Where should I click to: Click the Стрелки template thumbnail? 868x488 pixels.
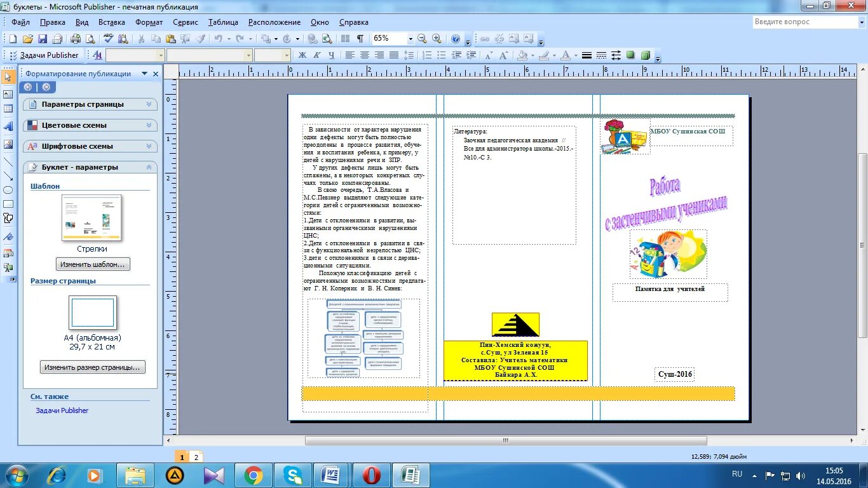pos(92,218)
